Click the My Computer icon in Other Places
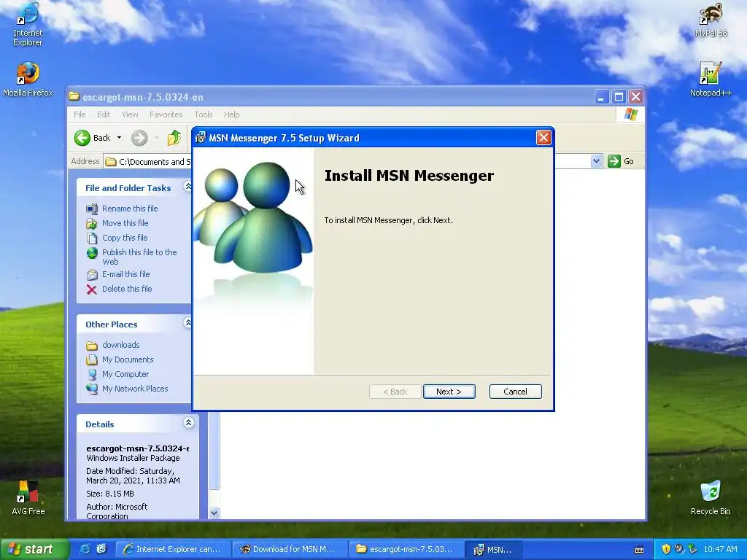The height and width of the screenshot is (560, 747). 92,374
